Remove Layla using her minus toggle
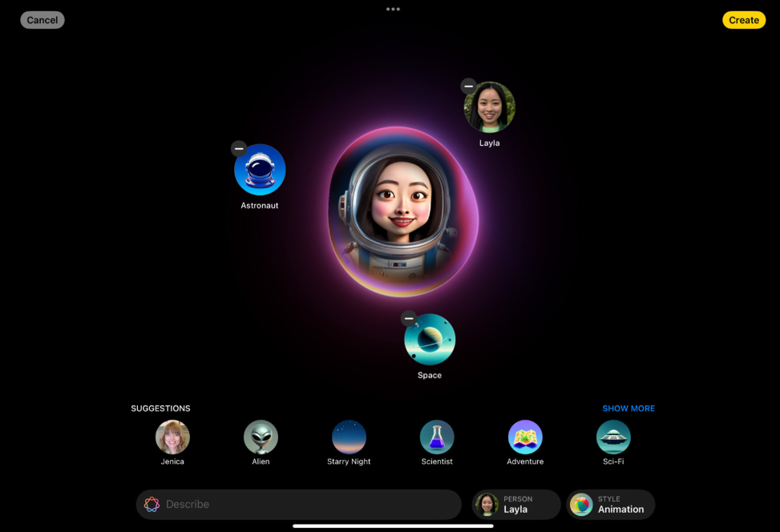The width and height of the screenshot is (780, 532). click(x=467, y=85)
